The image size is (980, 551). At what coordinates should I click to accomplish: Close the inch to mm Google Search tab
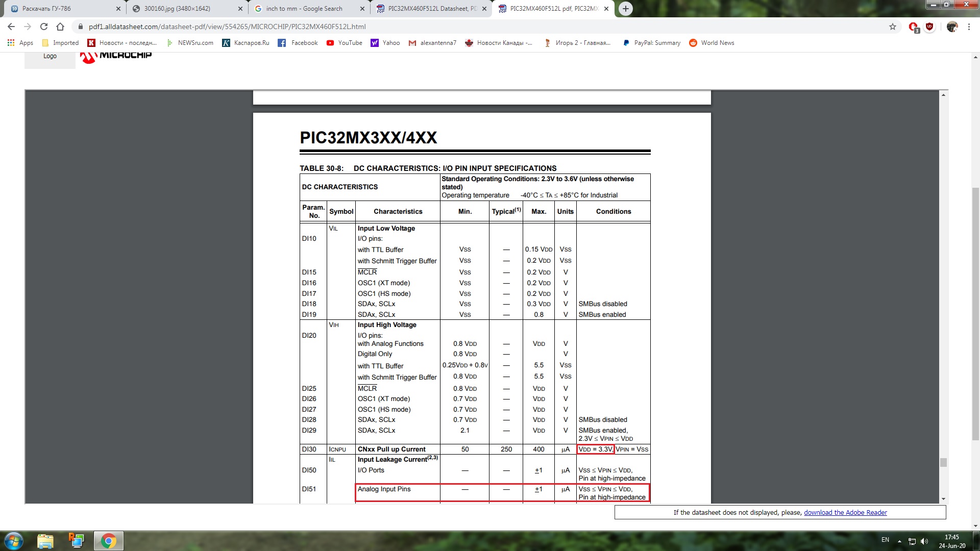click(x=362, y=9)
